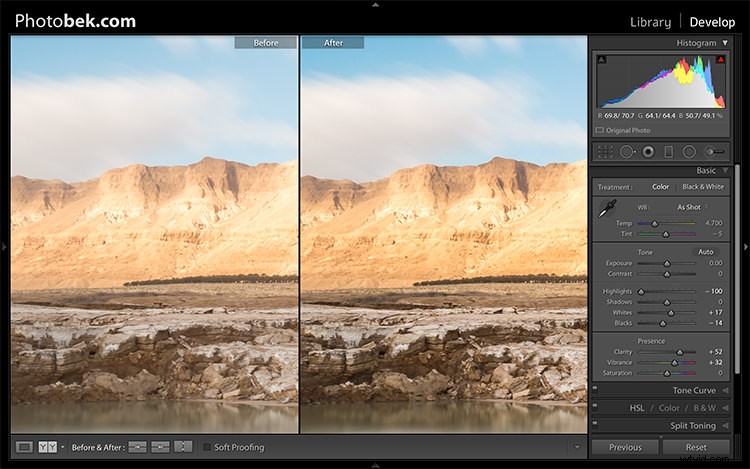
Task: Expand the Tone Curve panel
Action: point(725,391)
